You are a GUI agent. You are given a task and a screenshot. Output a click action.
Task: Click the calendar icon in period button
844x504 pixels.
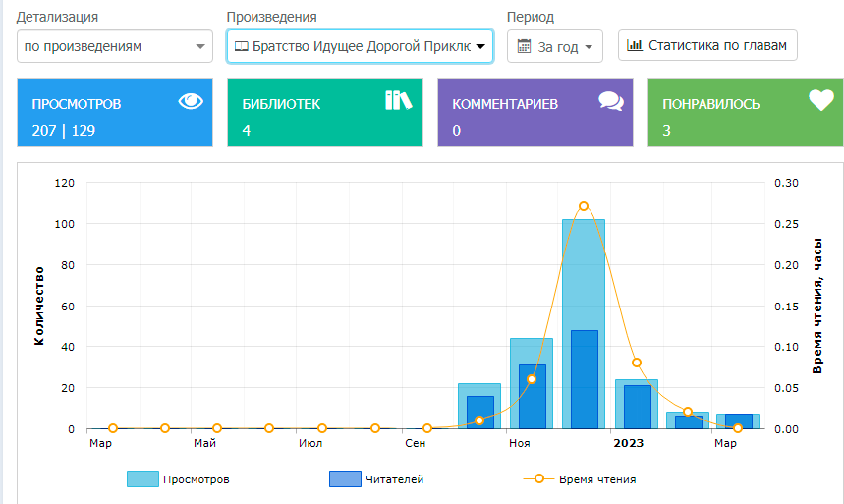click(524, 46)
